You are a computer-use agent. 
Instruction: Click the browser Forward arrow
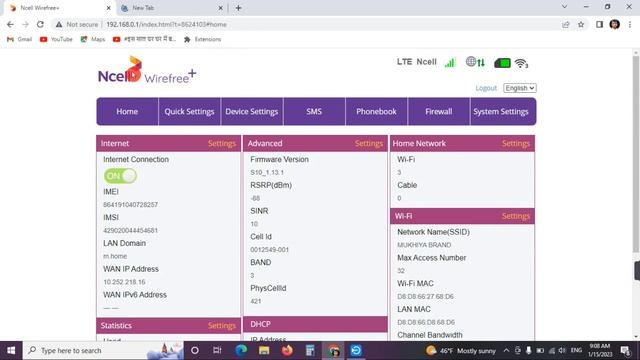(x=25, y=24)
